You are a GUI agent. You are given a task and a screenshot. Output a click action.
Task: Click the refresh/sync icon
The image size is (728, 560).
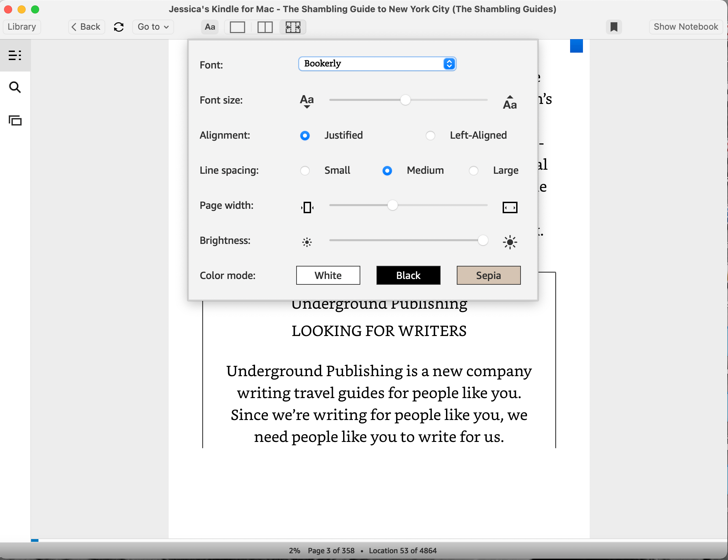tap(118, 26)
